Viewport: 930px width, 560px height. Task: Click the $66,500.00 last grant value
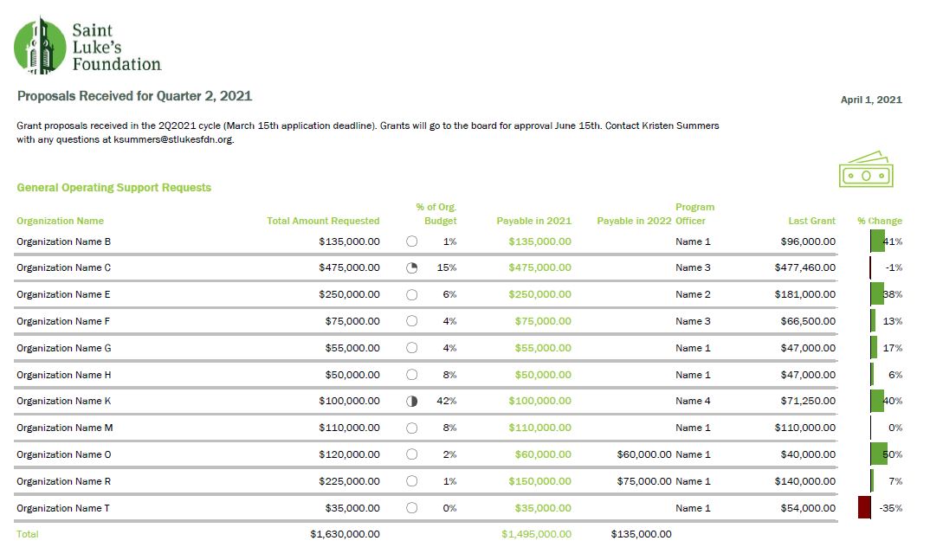[x=808, y=320]
